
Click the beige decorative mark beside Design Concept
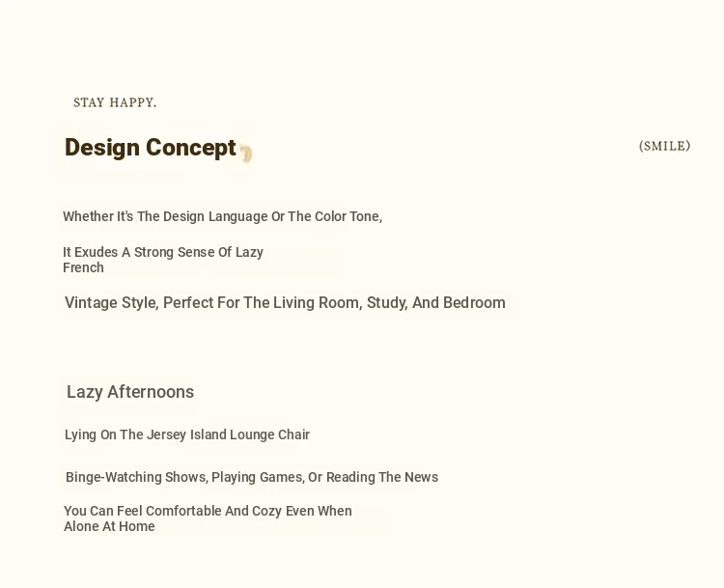(246, 154)
